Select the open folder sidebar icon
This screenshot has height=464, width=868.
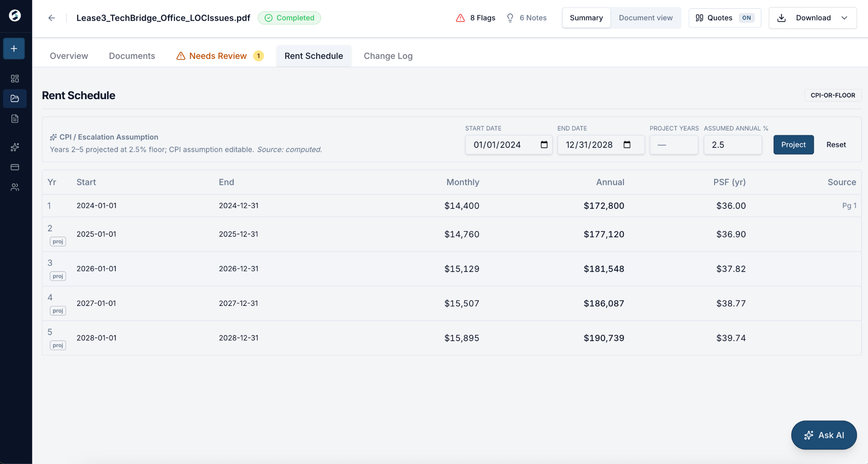(15, 99)
